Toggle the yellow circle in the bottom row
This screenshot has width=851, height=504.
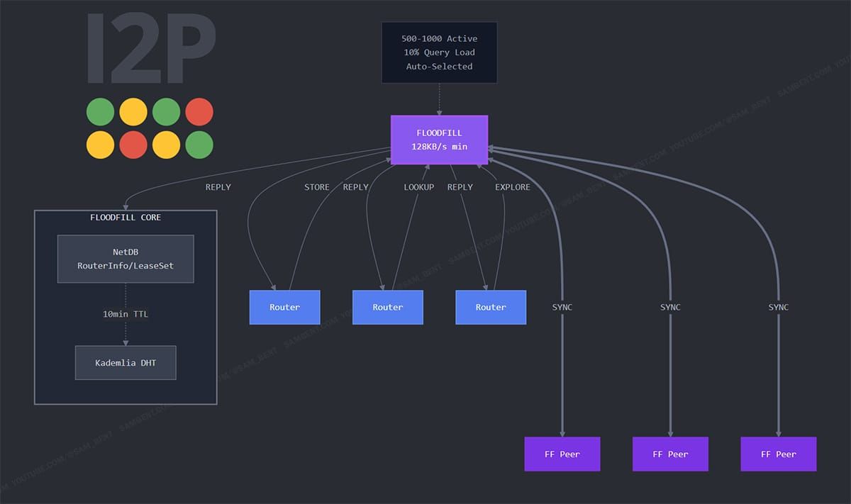(x=101, y=145)
